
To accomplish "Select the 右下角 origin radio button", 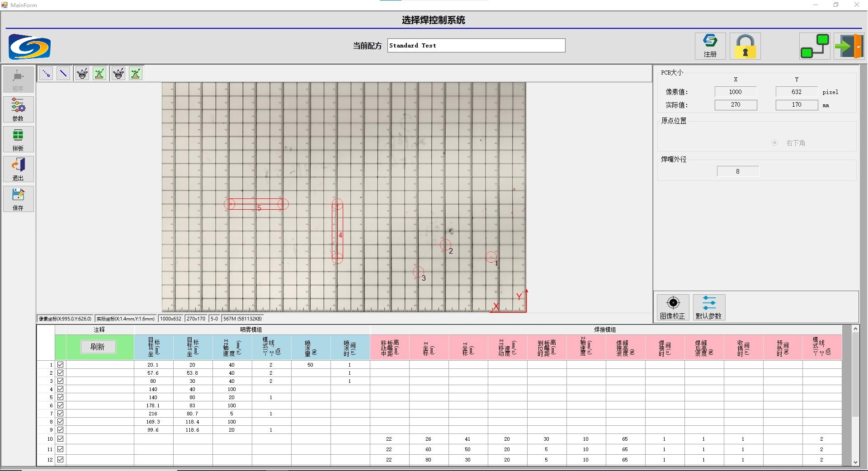I will coord(775,143).
